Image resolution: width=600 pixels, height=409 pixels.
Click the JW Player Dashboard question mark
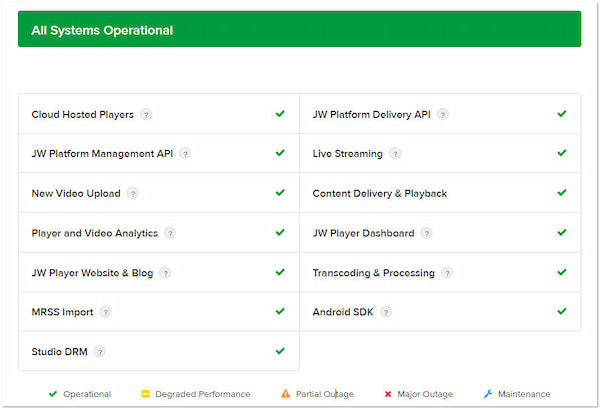[x=426, y=233]
